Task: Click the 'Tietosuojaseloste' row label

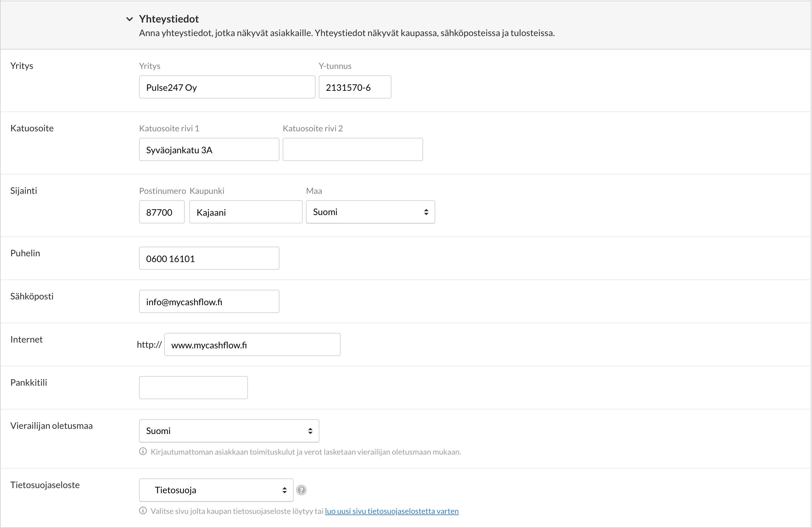Action: [45, 485]
